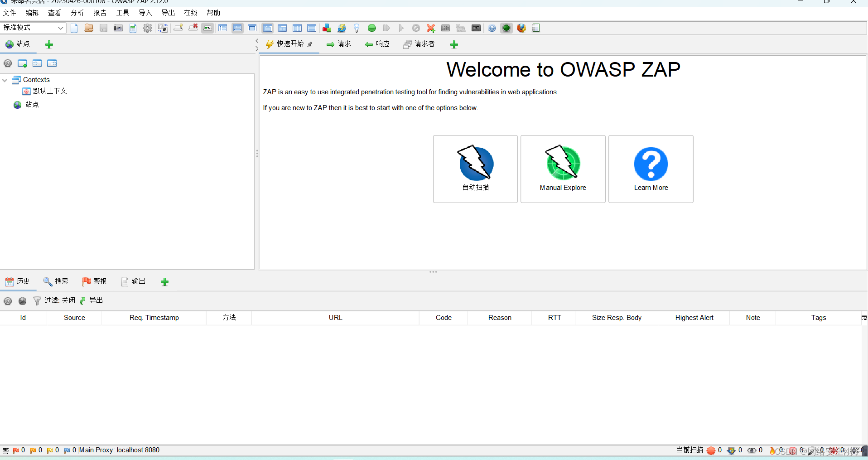This screenshot has height=460, width=868.
Task: Click the grey globe icon in History toolbar
Action: coord(23,301)
